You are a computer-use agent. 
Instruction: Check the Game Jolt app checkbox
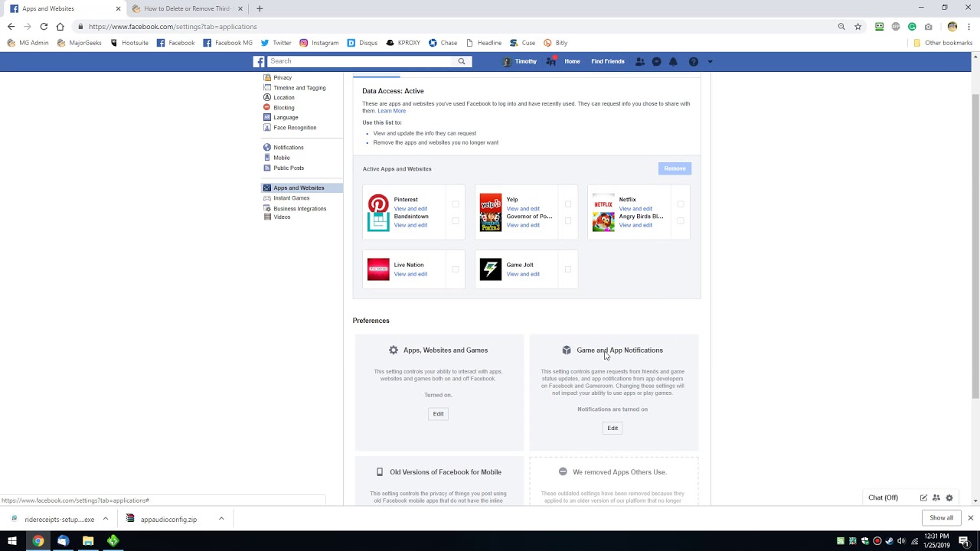[x=568, y=269]
